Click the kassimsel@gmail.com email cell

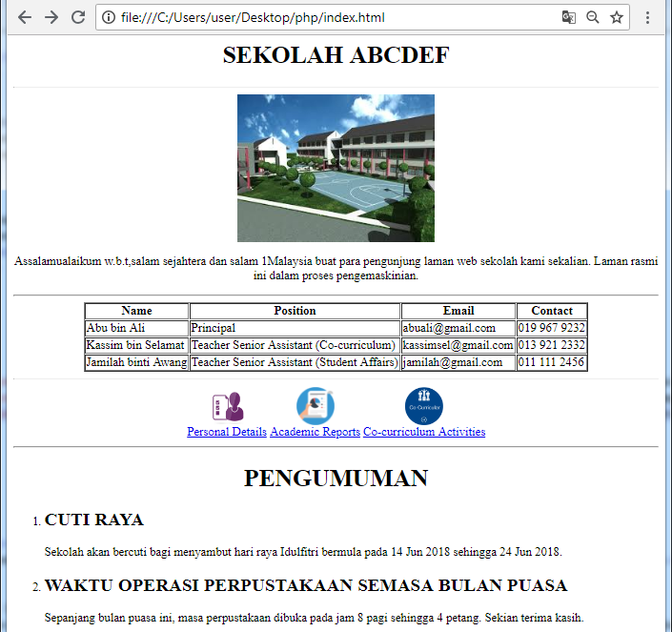point(458,345)
